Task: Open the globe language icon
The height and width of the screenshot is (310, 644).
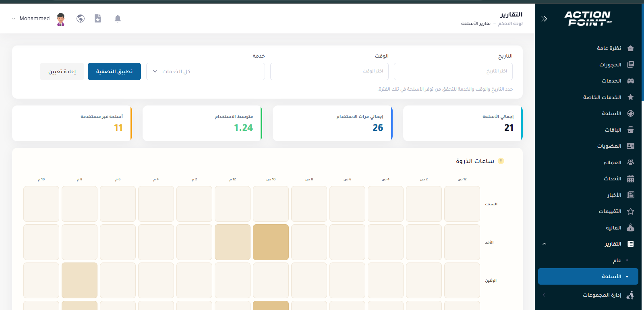Action: coord(81,19)
